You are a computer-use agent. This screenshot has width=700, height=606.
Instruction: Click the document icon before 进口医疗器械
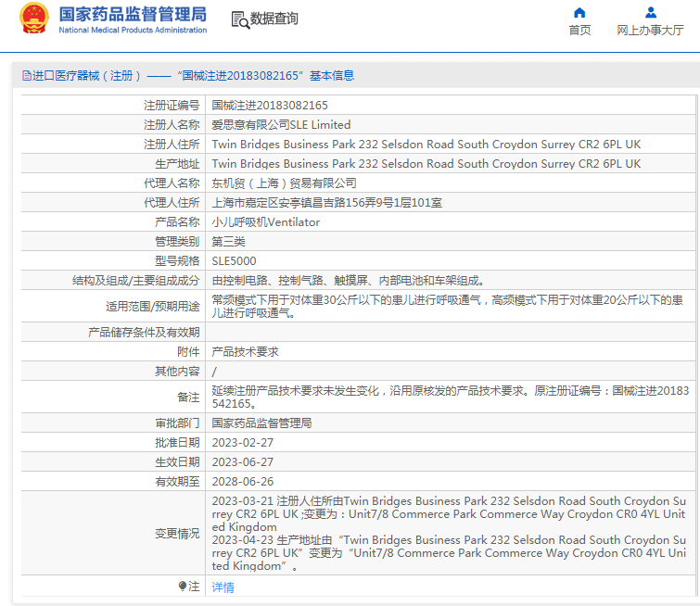pyautogui.click(x=25, y=76)
